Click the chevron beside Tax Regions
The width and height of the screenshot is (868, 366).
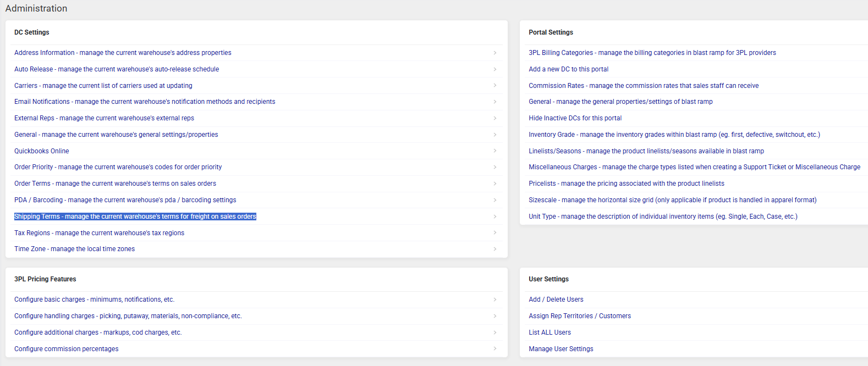[x=495, y=233]
